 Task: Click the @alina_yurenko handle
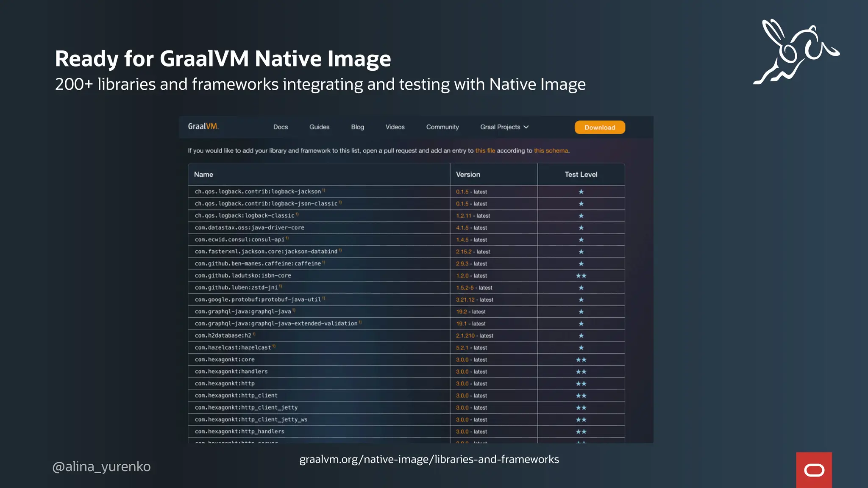pyautogui.click(x=101, y=466)
